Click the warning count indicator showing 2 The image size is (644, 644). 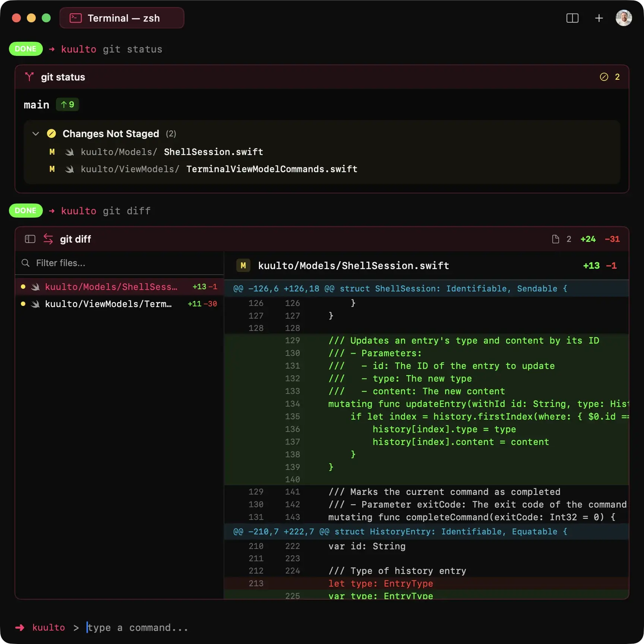pos(610,77)
